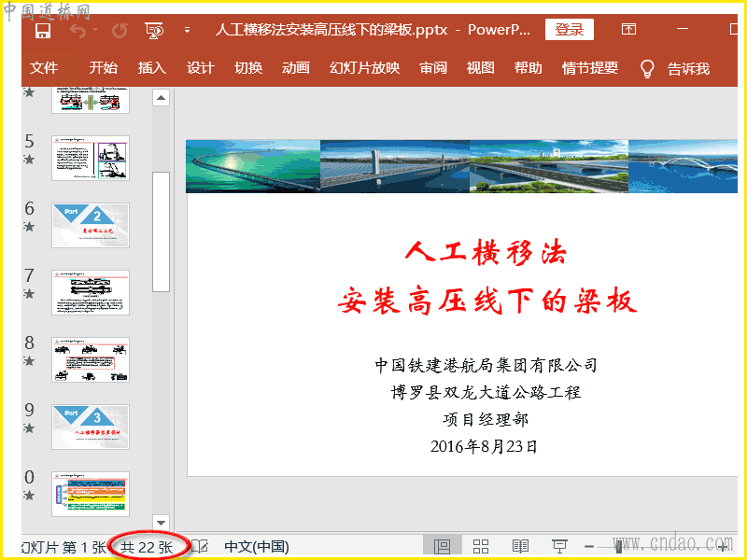Image resolution: width=747 pixels, height=560 pixels.
Task: Click the thumbnail pane scroll up arrow
Action: click(161, 98)
